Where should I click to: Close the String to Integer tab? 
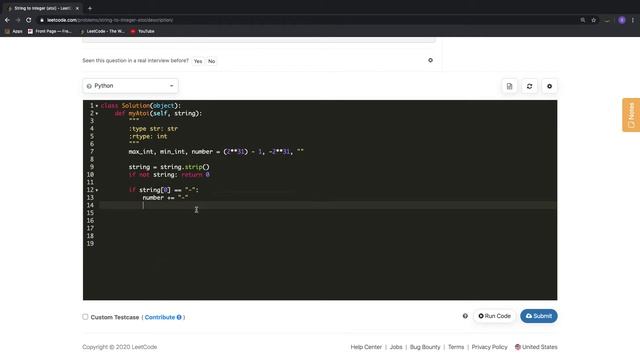(77, 8)
